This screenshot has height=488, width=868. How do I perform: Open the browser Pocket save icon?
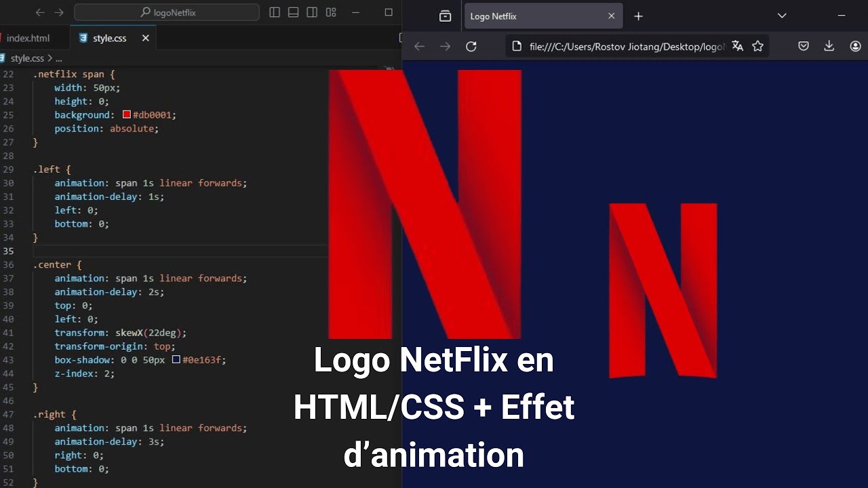(804, 46)
